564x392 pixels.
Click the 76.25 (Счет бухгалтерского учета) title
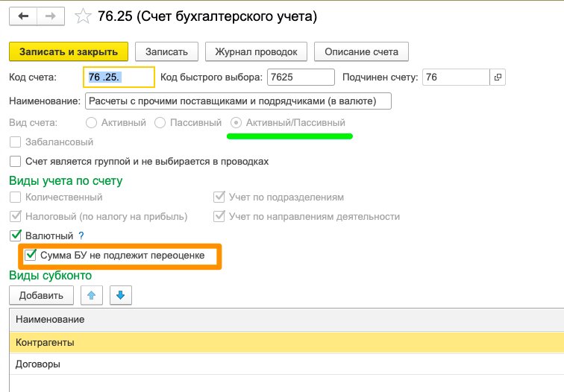(207, 16)
